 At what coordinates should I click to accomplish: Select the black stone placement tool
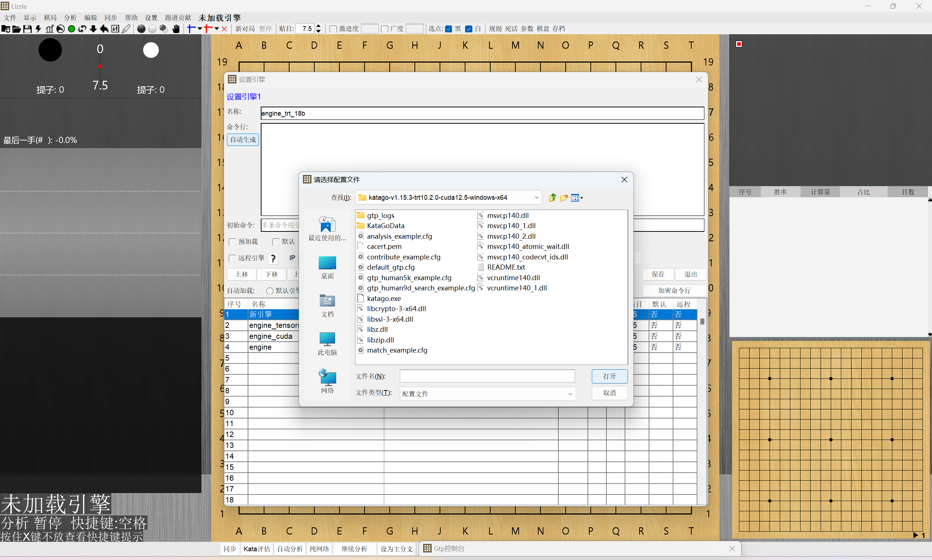tap(141, 29)
